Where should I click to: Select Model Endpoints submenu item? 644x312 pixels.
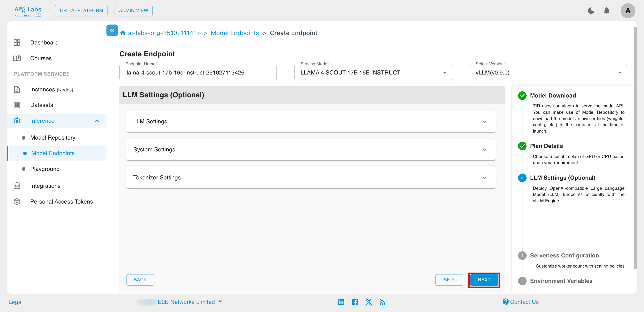(57, 153)
